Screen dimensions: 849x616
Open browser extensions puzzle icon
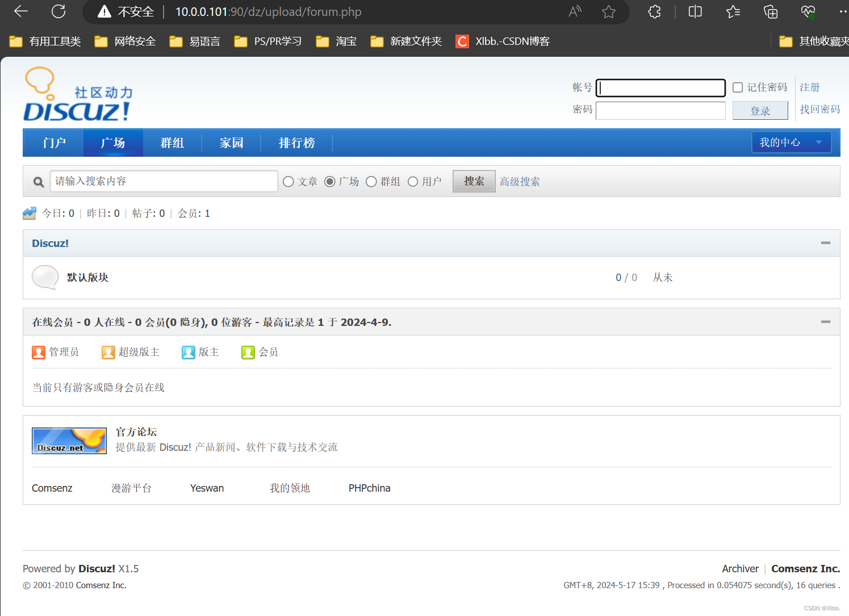coord(654,11)
